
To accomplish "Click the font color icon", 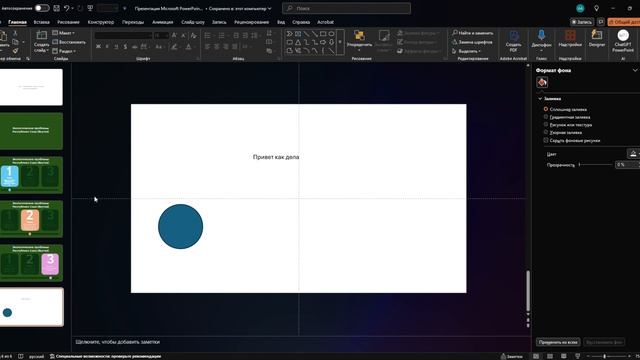I will (x=188, y=47).
